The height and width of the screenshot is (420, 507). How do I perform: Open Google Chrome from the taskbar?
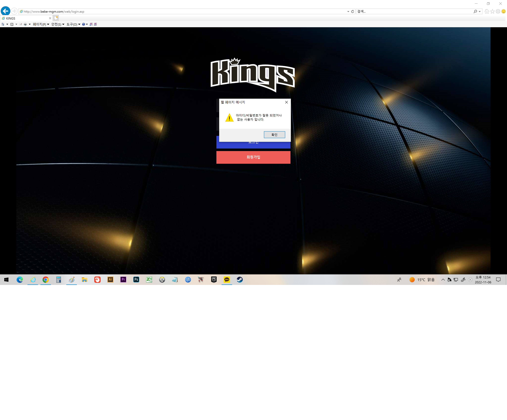point(46,280)
